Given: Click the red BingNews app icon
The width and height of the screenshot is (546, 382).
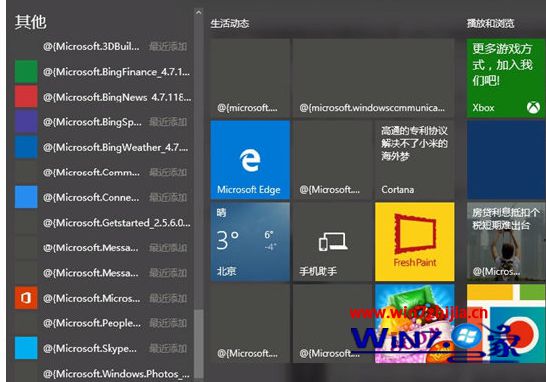Looking at the screenshot, I should click(x=26, y=97).
